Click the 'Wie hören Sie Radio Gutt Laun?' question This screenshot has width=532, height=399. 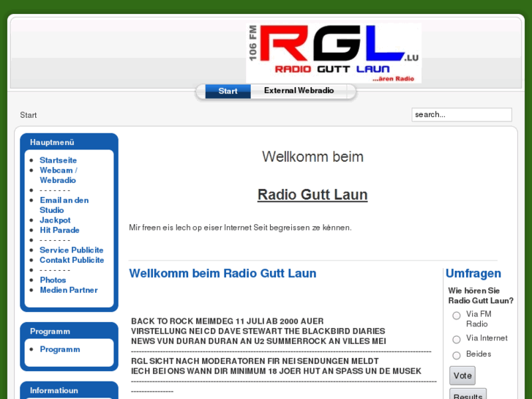[481, 296]
